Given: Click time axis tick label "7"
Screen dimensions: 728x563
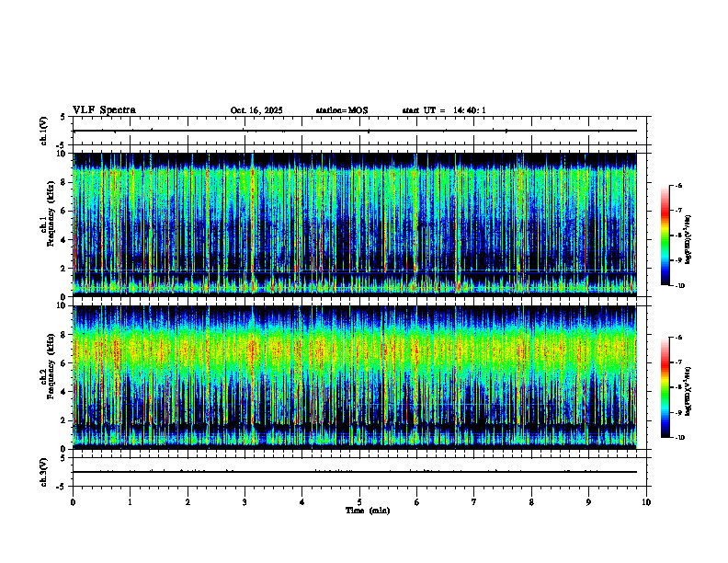Looking at the screenshot, I should click(474, 502).
